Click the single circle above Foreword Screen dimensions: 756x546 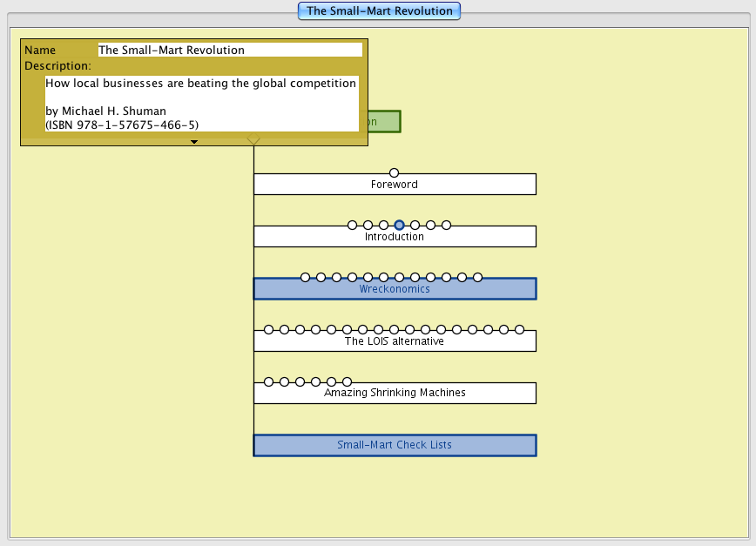tap(394, 173)
